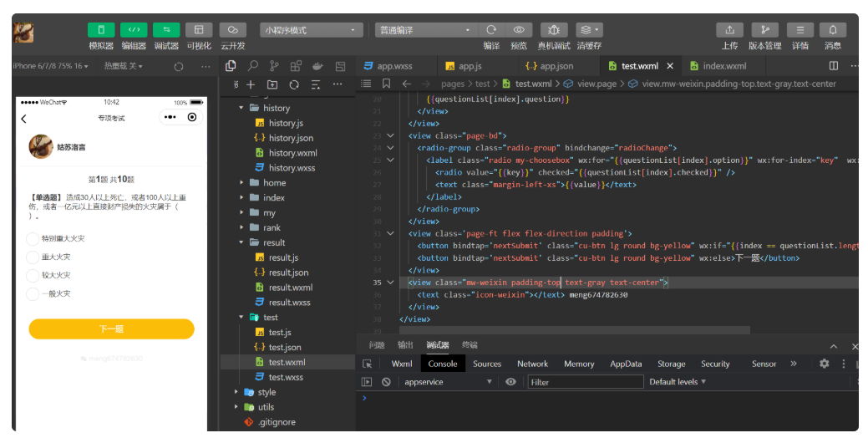The width and height of the screenshot is (868, 438).
Task: Go back in simulator page
Action: (23, 119)
